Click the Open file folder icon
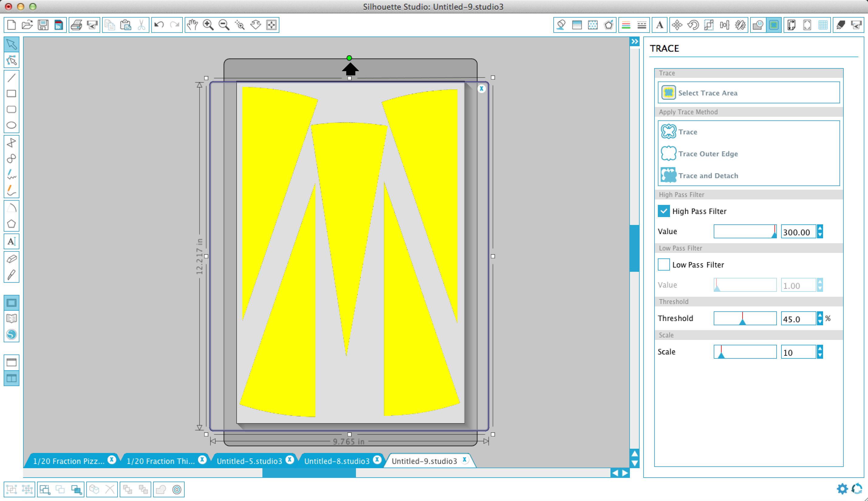Image resolution: width=868 pixels, height=501 pixels. pyautogui.click(x=27, y=25)
